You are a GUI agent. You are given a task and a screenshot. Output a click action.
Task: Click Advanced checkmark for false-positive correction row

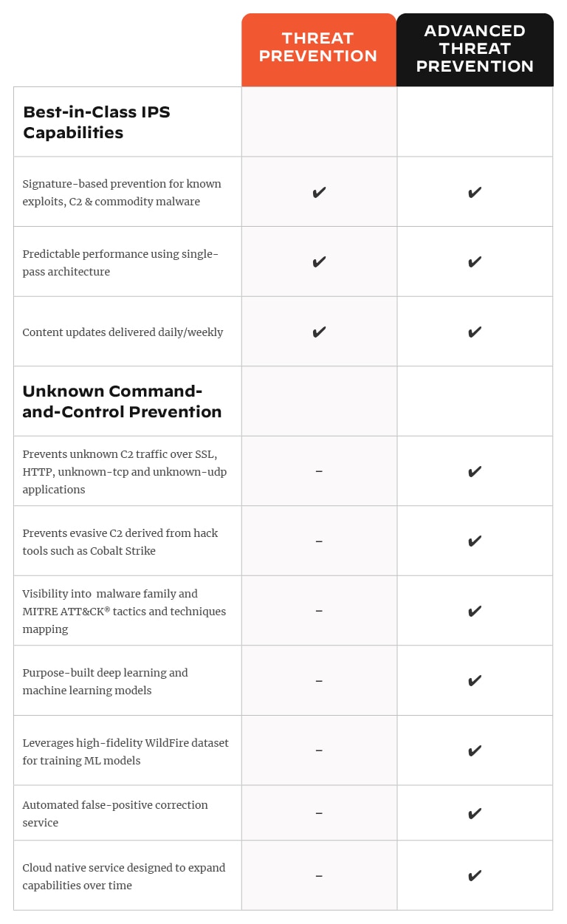coord(475,813)
